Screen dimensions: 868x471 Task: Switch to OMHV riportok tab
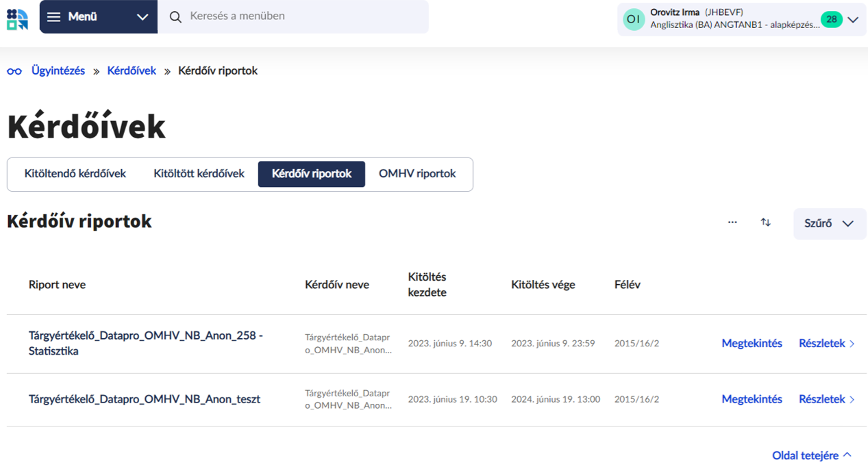tap(417, 174)
